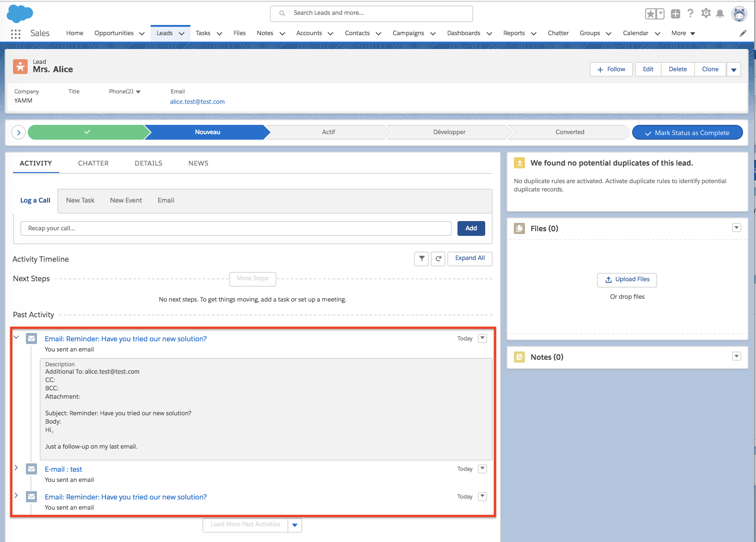Select the Actif stage in path
This screenshot has height=542, width=756.
pos(328,132)
